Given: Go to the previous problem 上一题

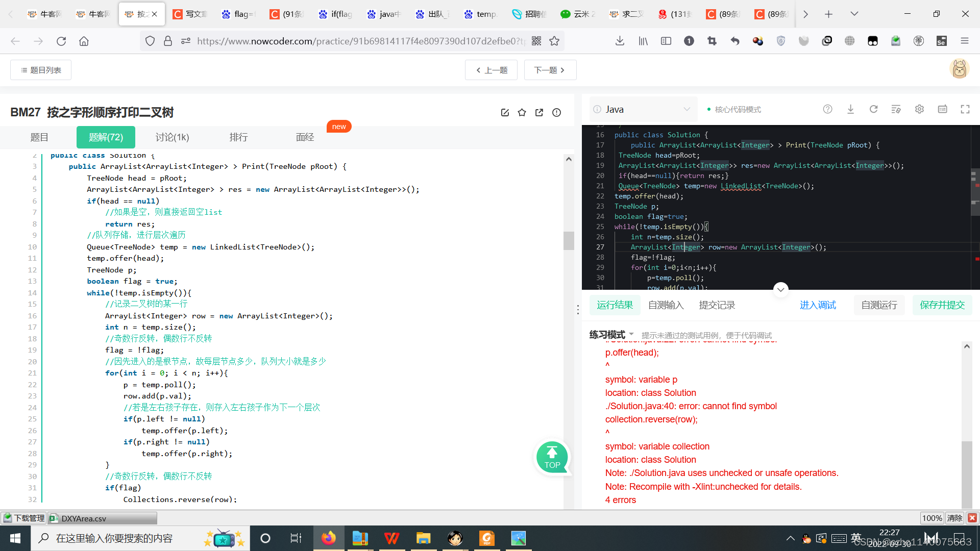Looking at the screenshot, I should (x=491, y=70).
